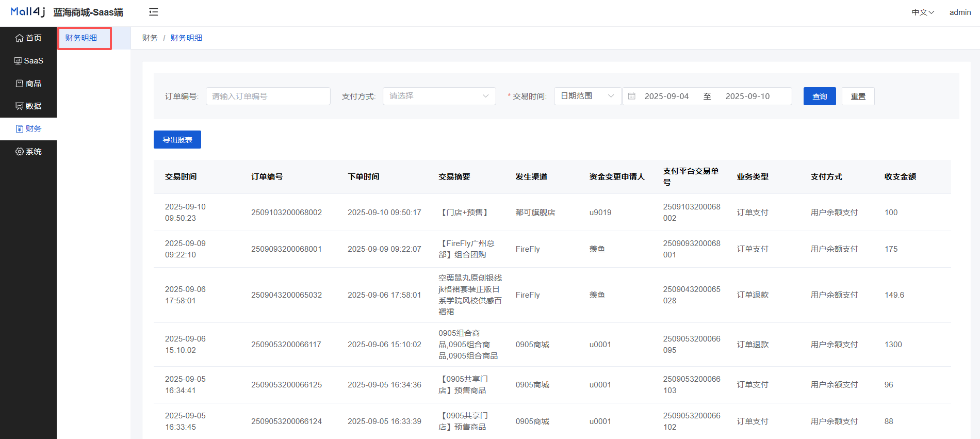Click order number 2509043200065032

tap(286, 295)
